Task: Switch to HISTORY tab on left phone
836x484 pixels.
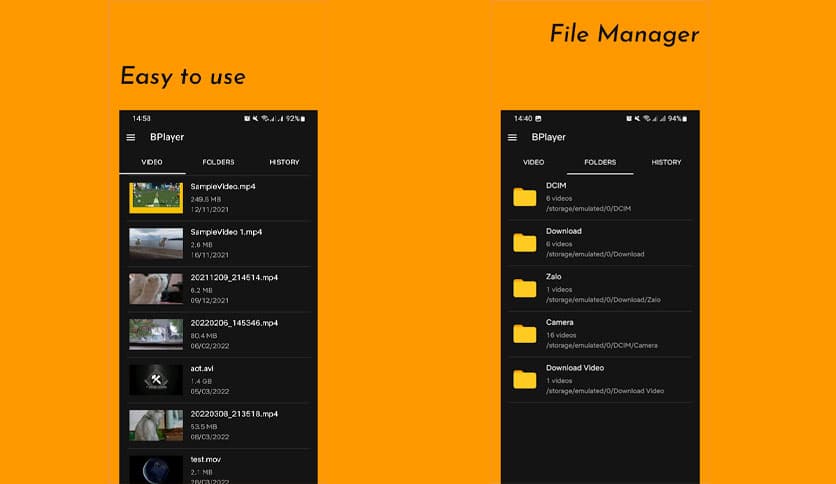Action: (x=284, y=162)
